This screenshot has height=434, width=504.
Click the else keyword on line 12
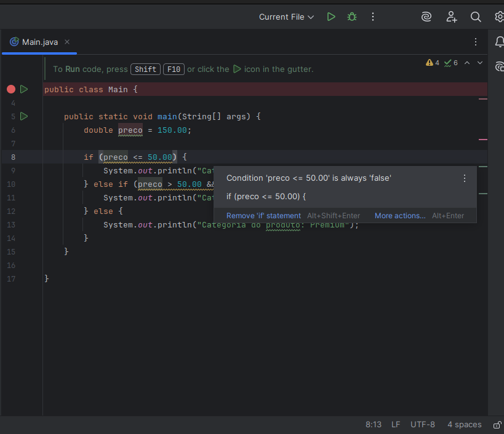click(x=103, y=211)
